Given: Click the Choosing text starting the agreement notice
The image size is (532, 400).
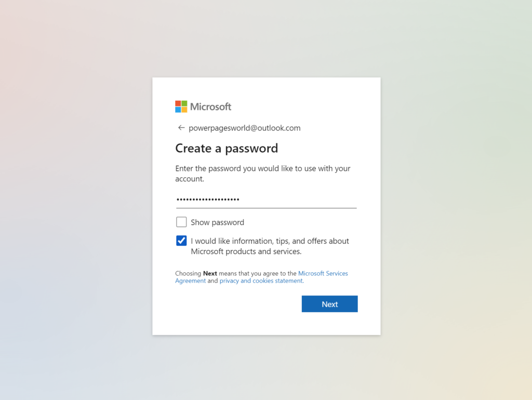Looking at the screenshot, I should 188,273.
